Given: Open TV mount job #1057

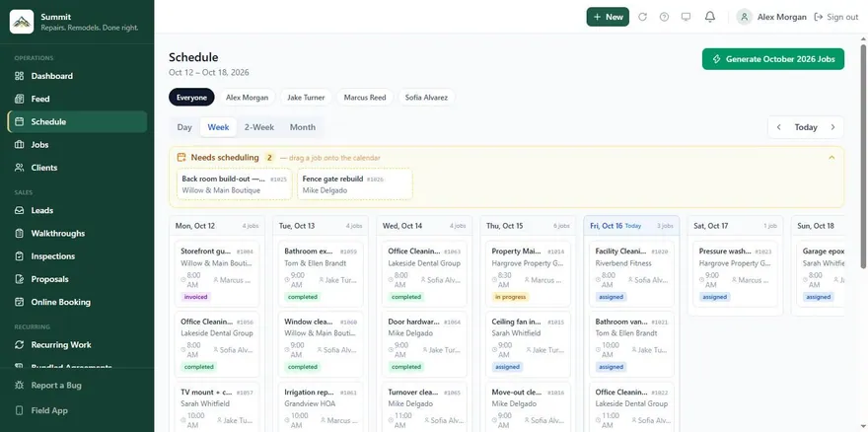Looking at the screenshot, I should pos(217,406).
